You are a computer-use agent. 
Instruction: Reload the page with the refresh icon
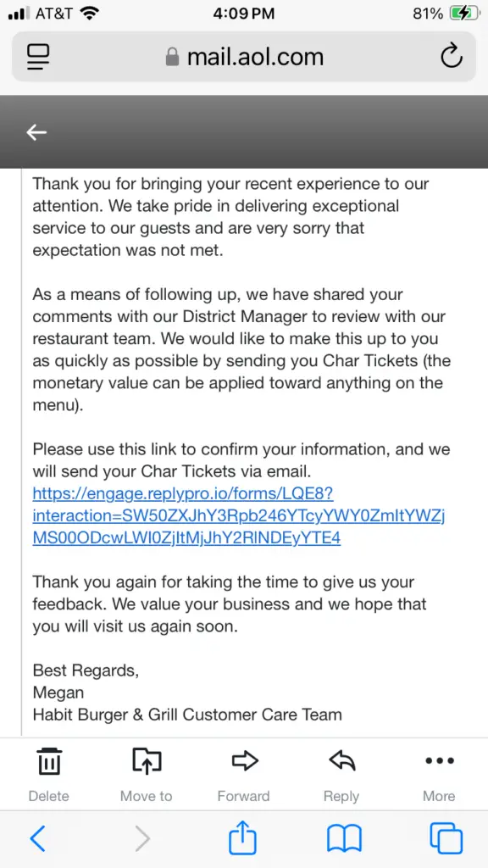(x=451, y=57)
